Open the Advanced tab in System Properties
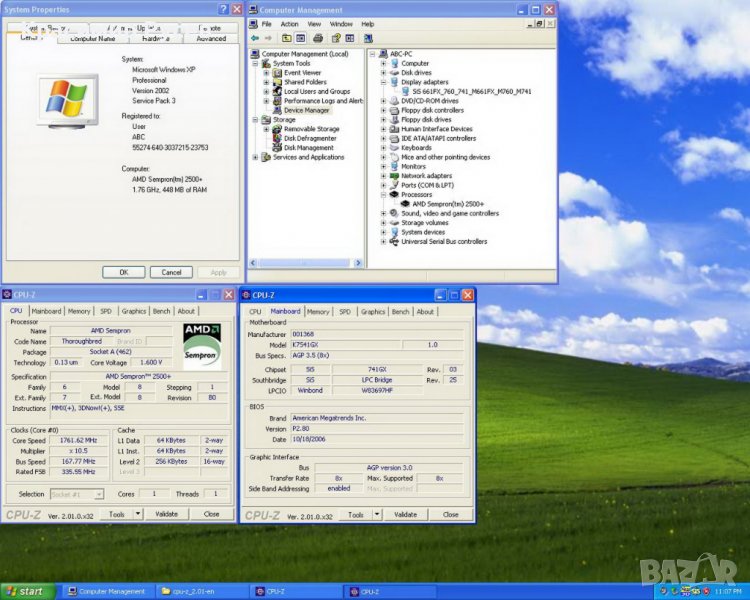750x600 pixels. click(x=211, y=38)
